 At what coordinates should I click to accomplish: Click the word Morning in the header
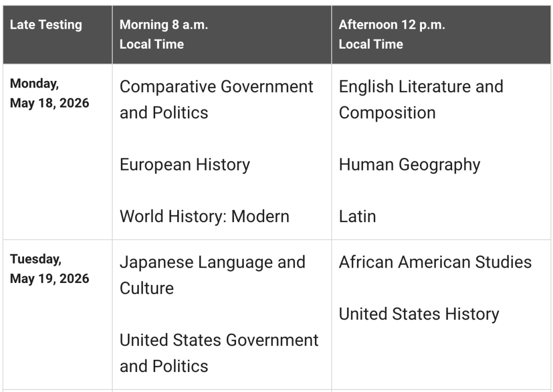tap(144, 25)
